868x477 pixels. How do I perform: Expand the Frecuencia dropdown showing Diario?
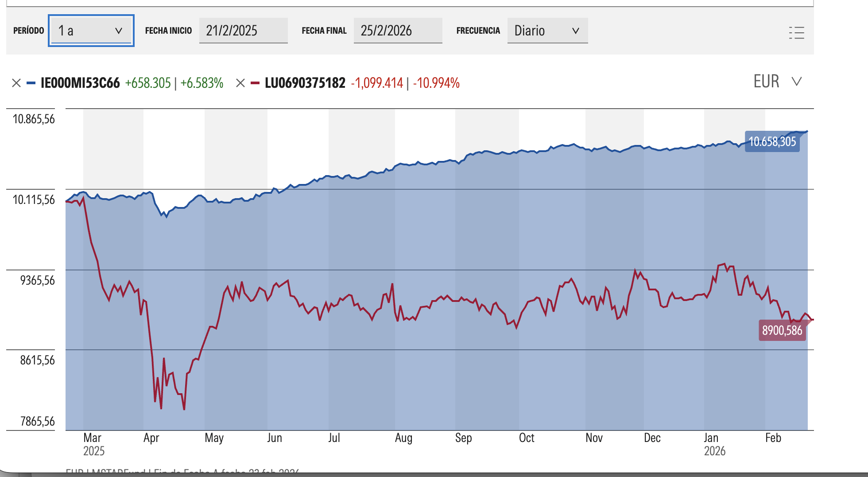point(547,31)
